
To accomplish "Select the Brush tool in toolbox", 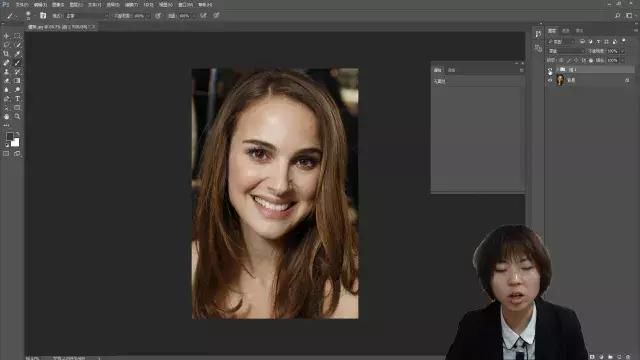I will pos(17,63).
